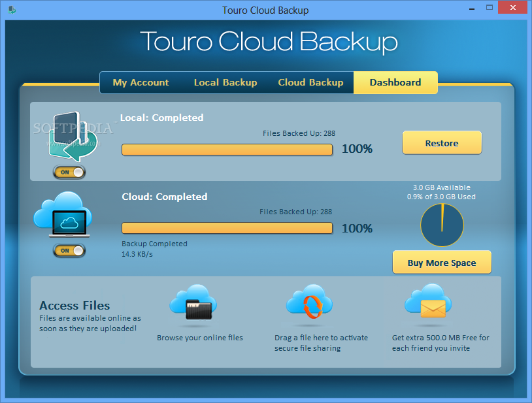Maximize the Touro Cloud Backup window
This screenshot has height=403, width=532.
tap(490, 7)
